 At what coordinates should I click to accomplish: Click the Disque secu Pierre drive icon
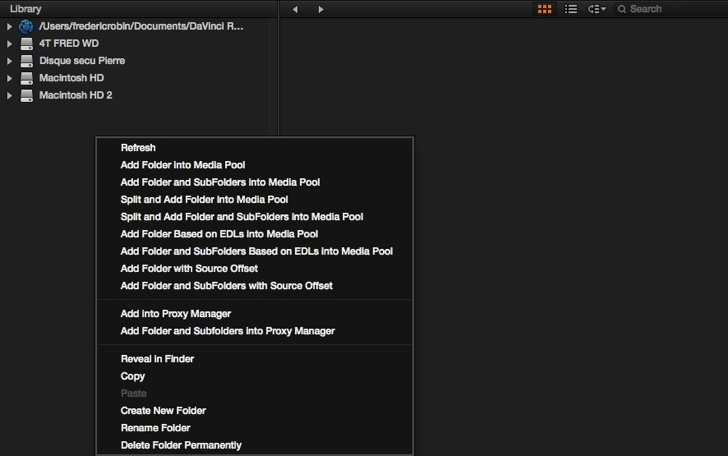[x=26, y=61]
